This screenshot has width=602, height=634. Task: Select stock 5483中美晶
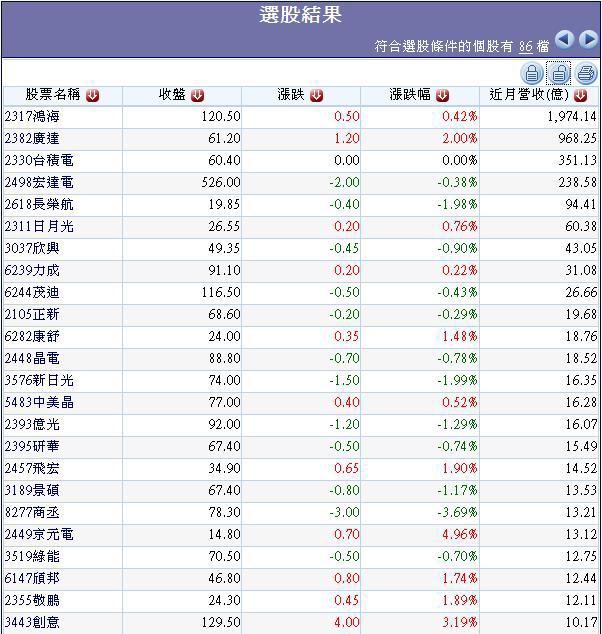[39, 403]
